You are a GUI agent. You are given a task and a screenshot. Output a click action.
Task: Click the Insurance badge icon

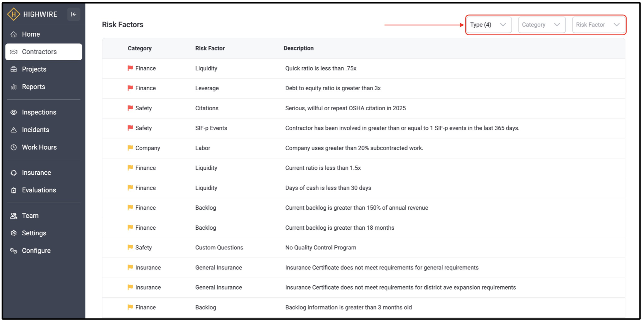pos(14,173)
